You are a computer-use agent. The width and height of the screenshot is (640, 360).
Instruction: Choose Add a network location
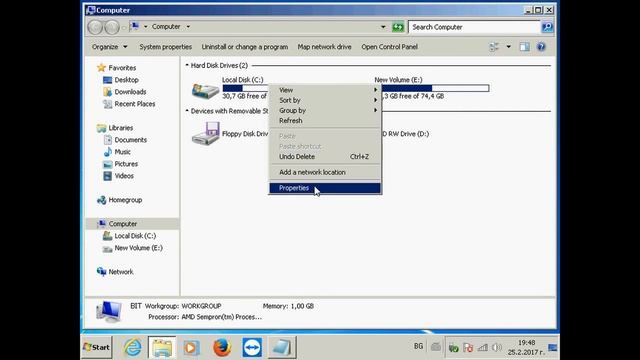[x=324, y=172]
